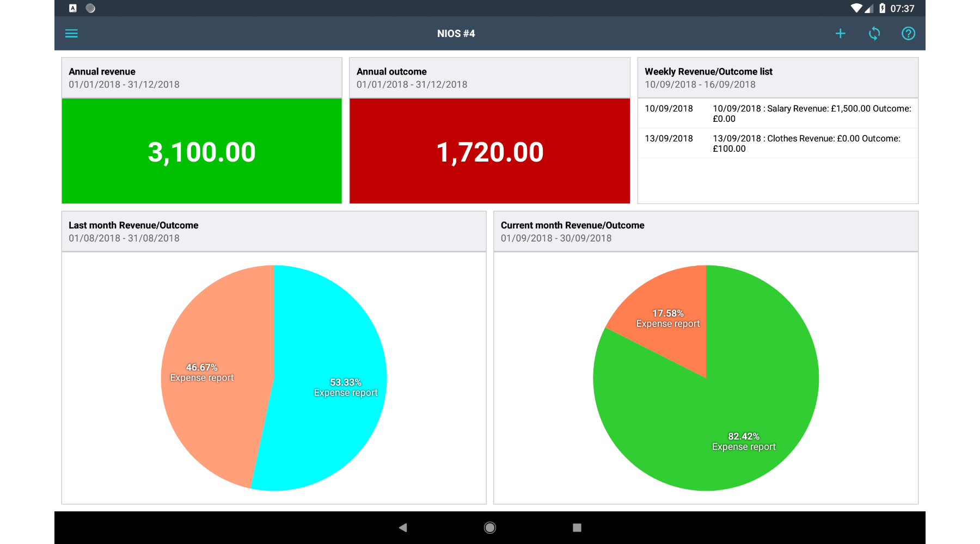Tap the plus icon to add entry
The height and width of the screenshot is (544, 980).
(x=840, y=34)
